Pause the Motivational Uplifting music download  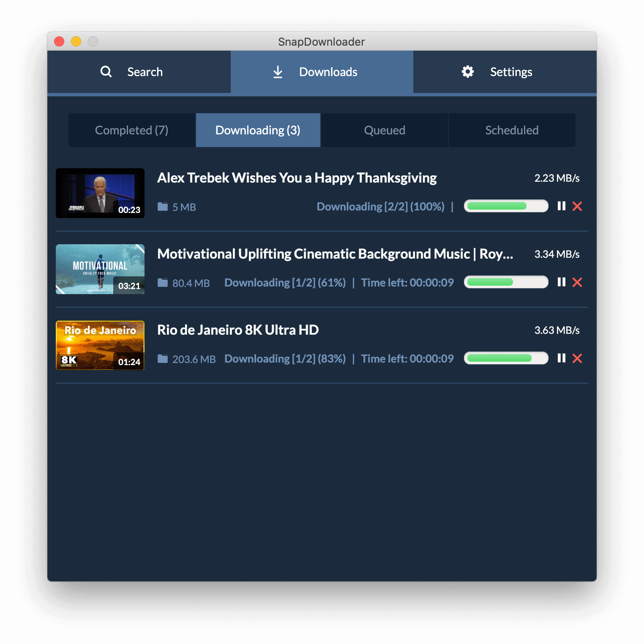coord(561,282)
